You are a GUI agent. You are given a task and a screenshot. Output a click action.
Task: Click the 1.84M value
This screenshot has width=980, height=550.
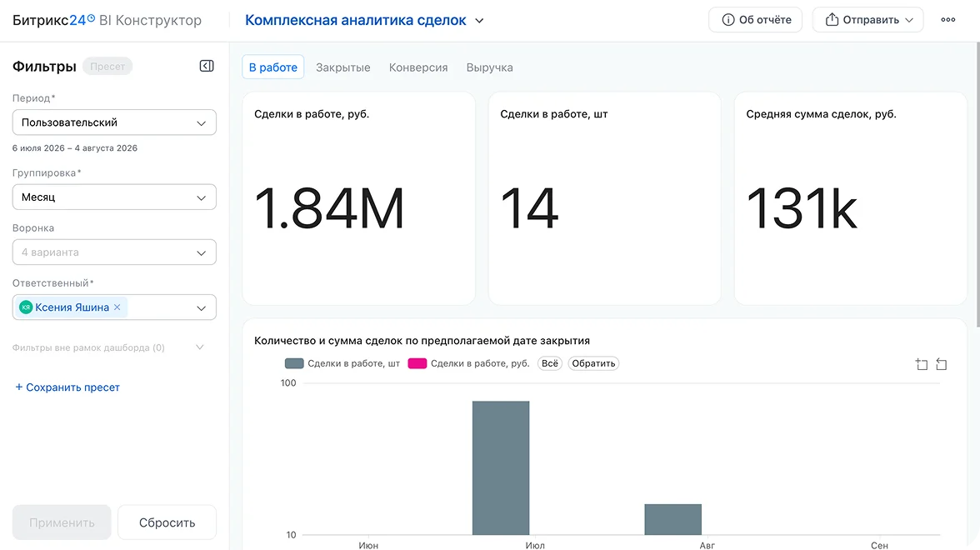point(329,208)
